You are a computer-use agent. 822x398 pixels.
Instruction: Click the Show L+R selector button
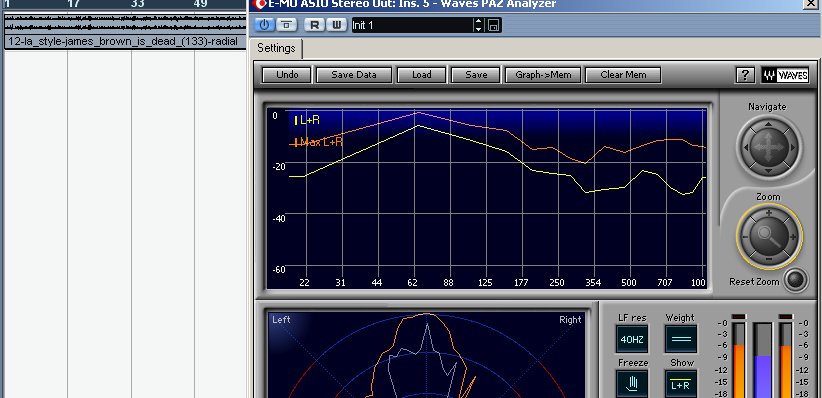pos(680,384)
